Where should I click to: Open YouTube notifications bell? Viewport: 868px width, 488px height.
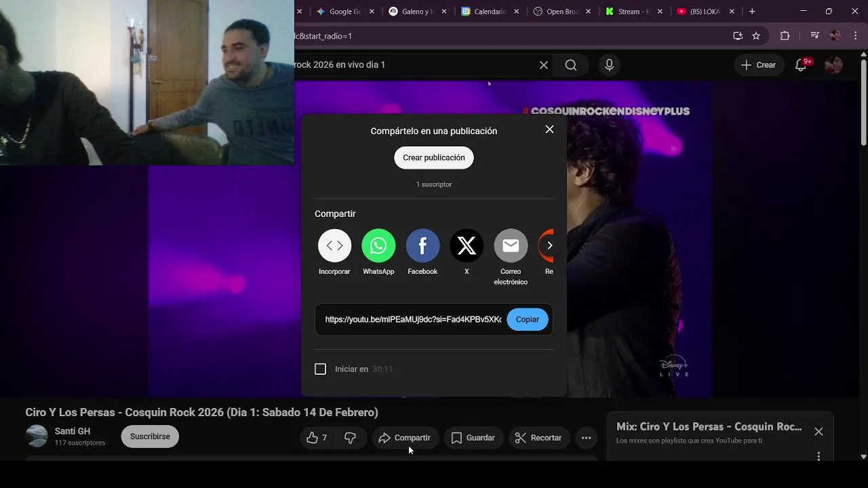(x=801, y=65)
